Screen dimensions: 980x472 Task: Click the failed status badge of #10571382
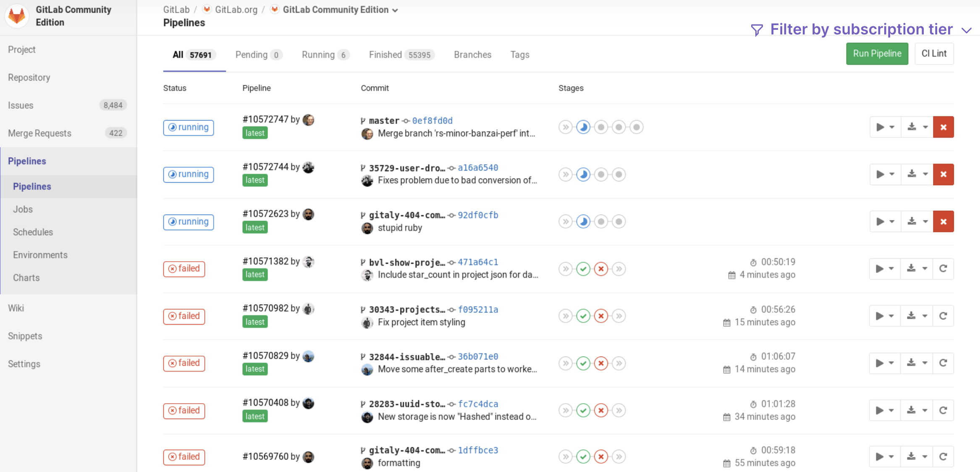184,269
